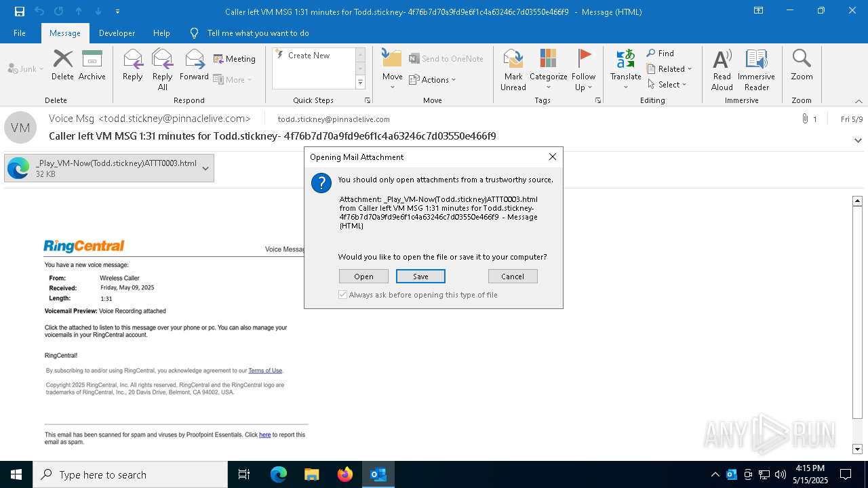The width and height of the screenshot is (868, 488).
Task: Click 'here' to report spam link
Action: pyautogui.click(x=265, y=435)
